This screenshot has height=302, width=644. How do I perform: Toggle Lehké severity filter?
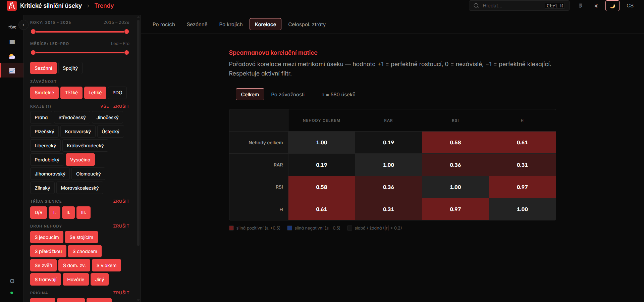click(95, 93)
